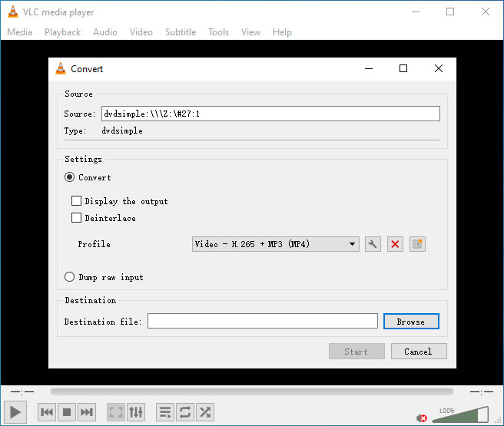This screenshot has width=504, height=426.
Task: Toggle loop repeat mode
Action: 185,412
